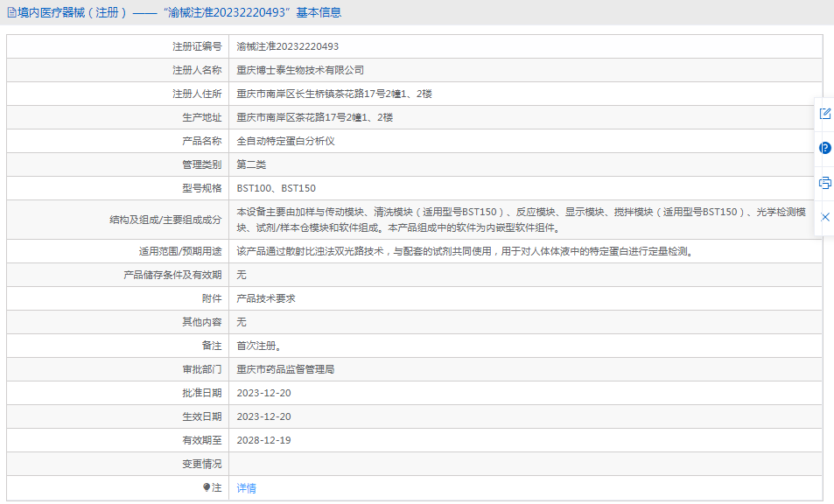Click the document icon before the page title

click(11, 13)
